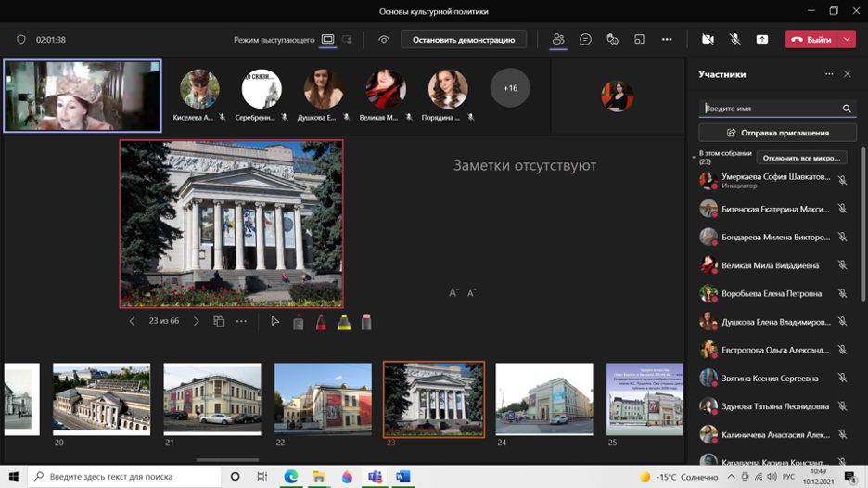The height and width of the screenshot is (488, 868).
Task: Select the yellow highlighter tool
Action: coord(344,322)
